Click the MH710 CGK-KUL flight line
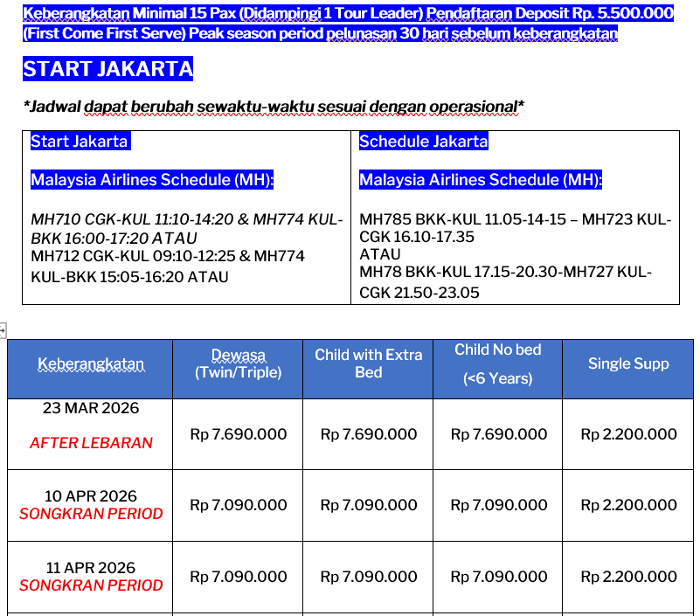 point(186,221)
